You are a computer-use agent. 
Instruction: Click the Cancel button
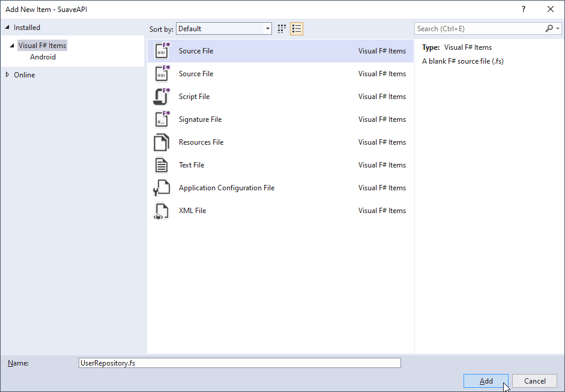click(x=535, y=381)
